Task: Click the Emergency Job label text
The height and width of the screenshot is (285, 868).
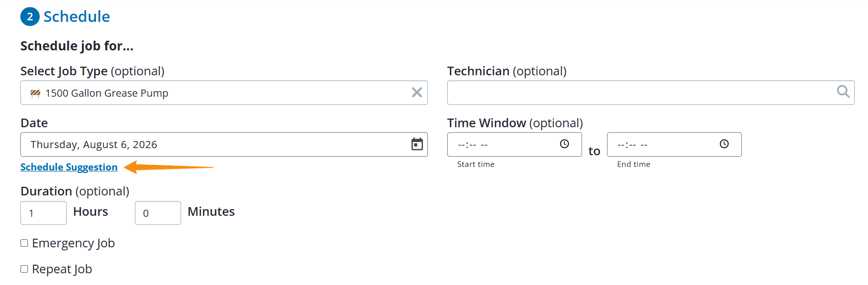Action: point(73,243)
